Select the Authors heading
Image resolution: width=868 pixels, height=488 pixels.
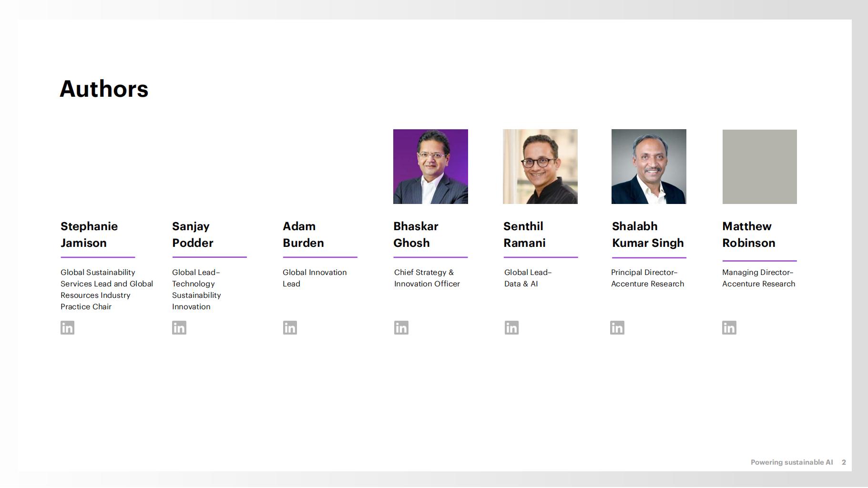(x=104, y=89)
